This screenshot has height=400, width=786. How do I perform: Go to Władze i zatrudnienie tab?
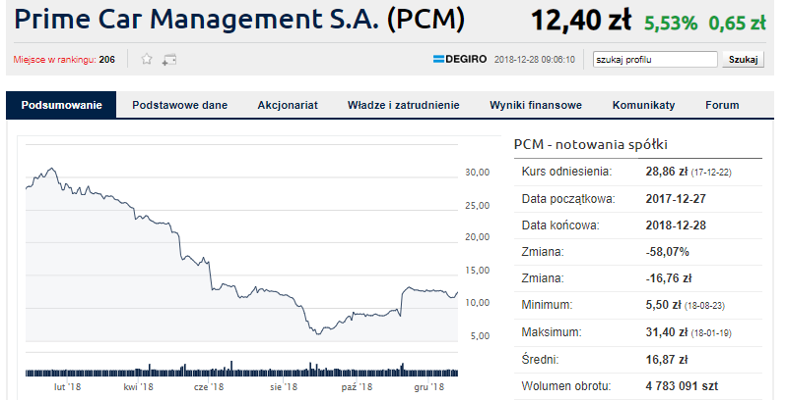tap(404, 105)
